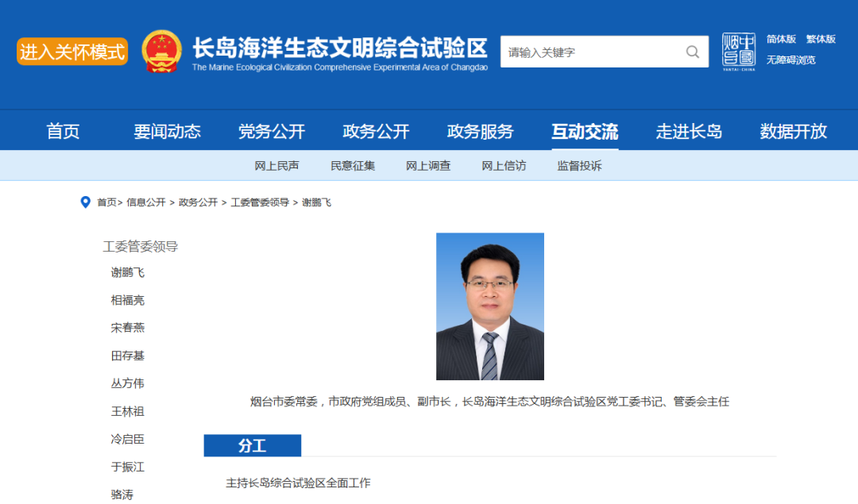
Task: Open the 政务公开 nav item
Action: click(x=376, y=131)
